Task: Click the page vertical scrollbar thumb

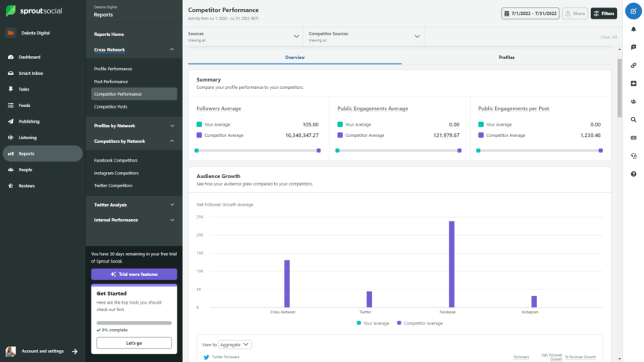Action: pos(619,88)
